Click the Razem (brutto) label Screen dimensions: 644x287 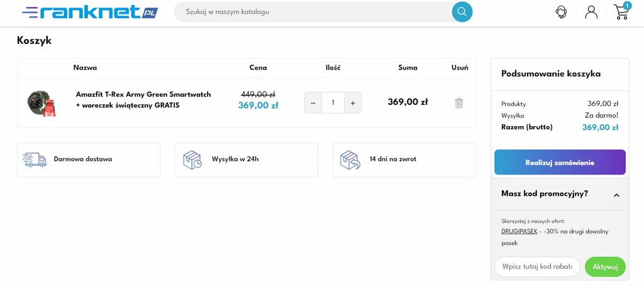point(527,127)
